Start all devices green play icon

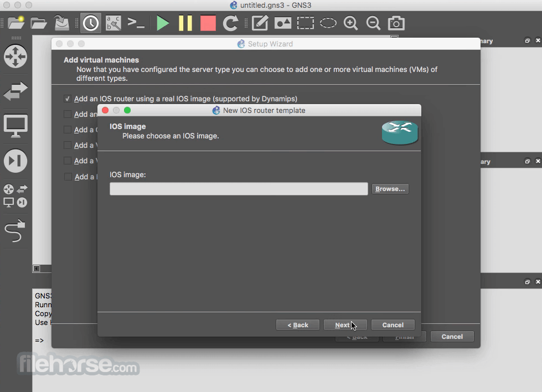pos(162,23)
